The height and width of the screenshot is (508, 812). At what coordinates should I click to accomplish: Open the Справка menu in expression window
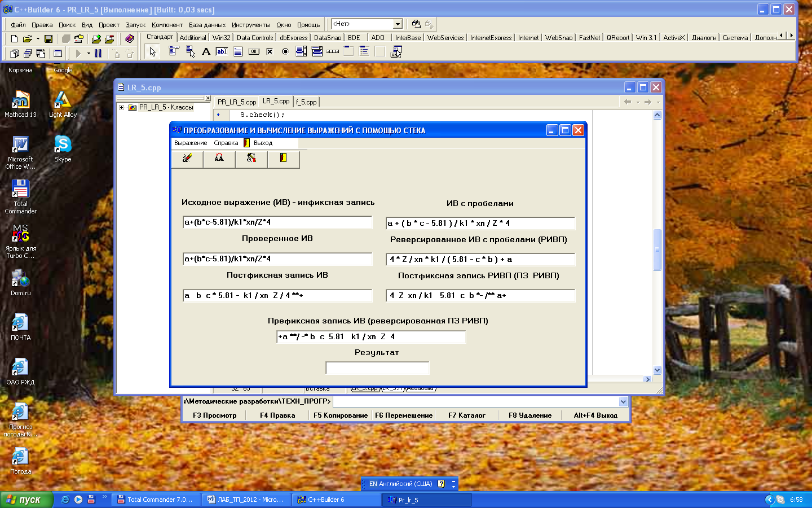pyautogui.click(x=226, y=143)
